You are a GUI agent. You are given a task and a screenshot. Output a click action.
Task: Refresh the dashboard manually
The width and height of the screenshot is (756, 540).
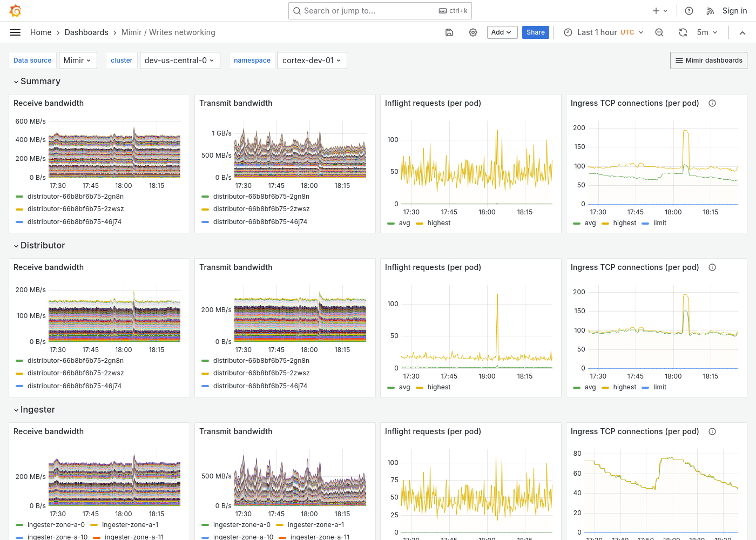[x=683, y=32]
